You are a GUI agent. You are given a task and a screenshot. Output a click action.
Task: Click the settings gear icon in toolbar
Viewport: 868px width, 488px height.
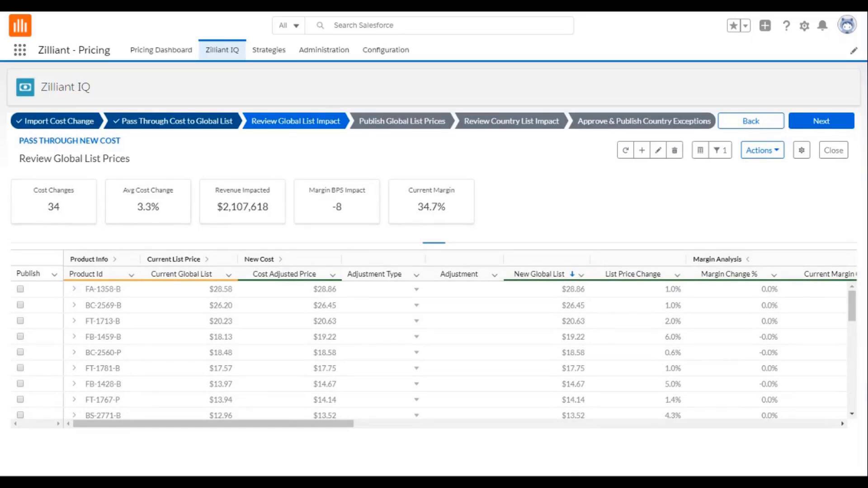tap(801, 150)
